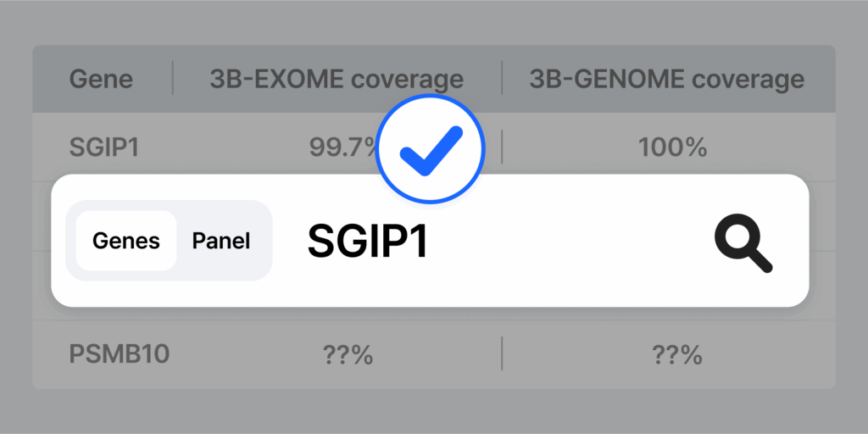
Task: Click PSMB10's unknown 3B-EXOME coverage value
Action: coord(348,354)
